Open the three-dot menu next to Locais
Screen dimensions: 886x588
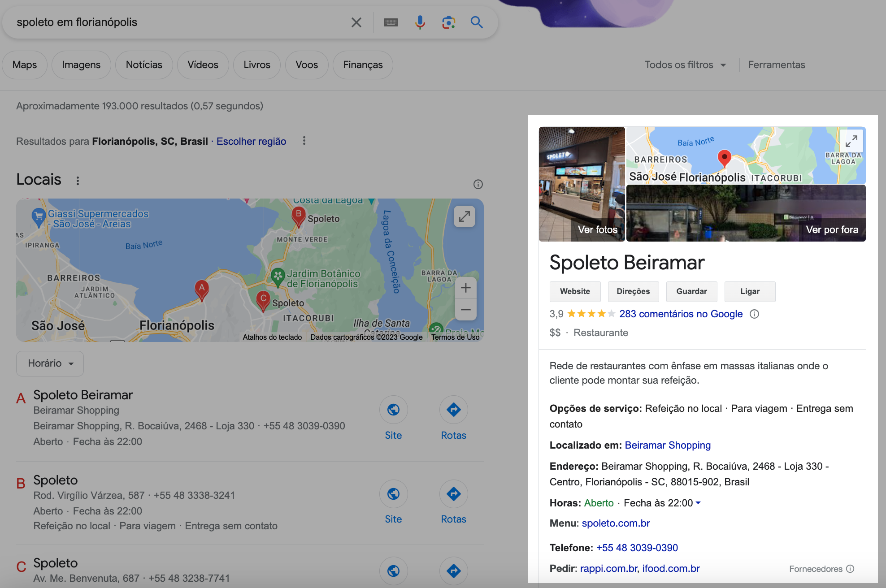click(x=78, y=181)
